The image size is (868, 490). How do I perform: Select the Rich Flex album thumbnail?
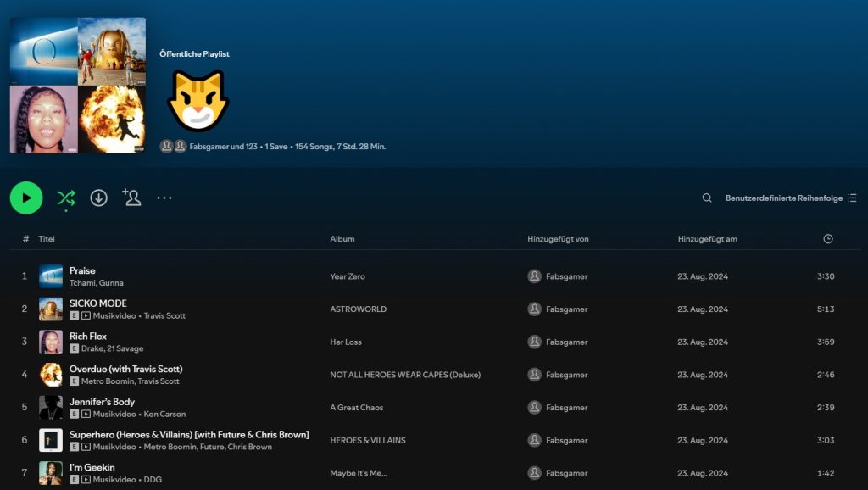[51, 342]
